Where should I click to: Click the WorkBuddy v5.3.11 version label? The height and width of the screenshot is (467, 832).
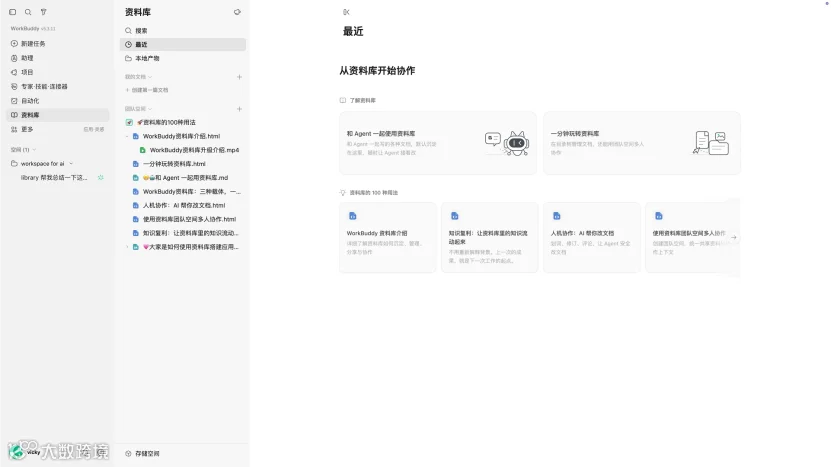[x=33, y=29]
